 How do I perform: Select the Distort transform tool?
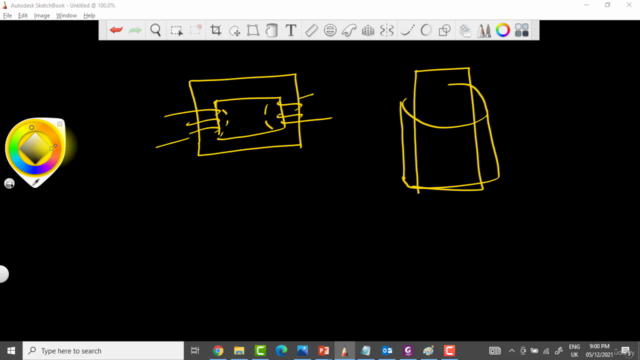point(253,30)
